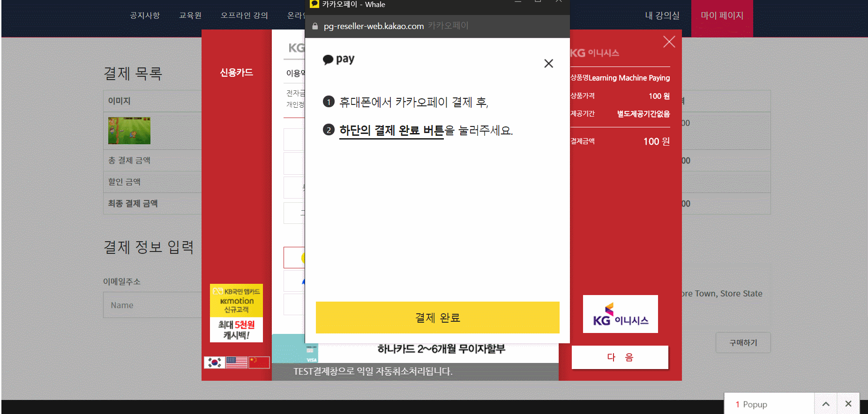
Task: Click the Learning Machine Paying product name
Action: tap(629, 78)
